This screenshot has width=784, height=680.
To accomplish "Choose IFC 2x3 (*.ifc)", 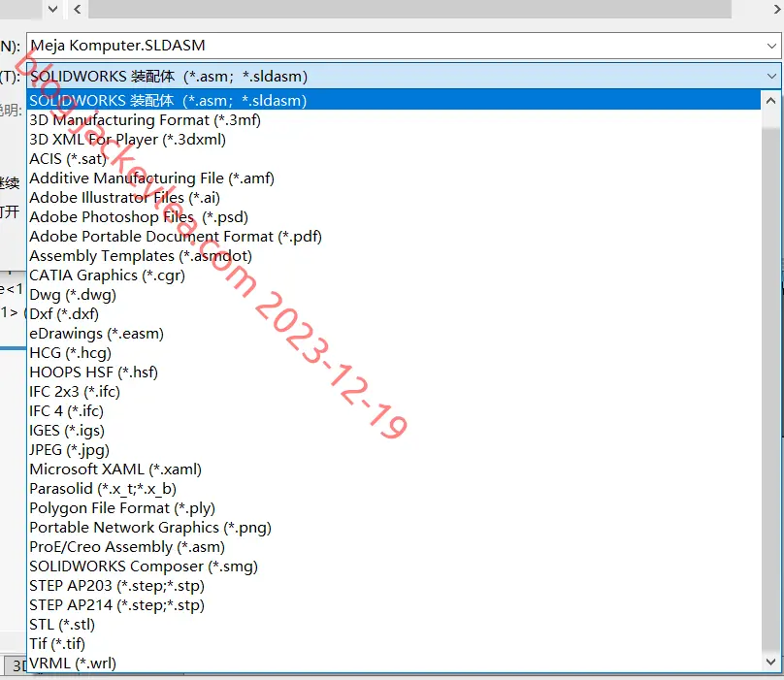I will (394, 392).
